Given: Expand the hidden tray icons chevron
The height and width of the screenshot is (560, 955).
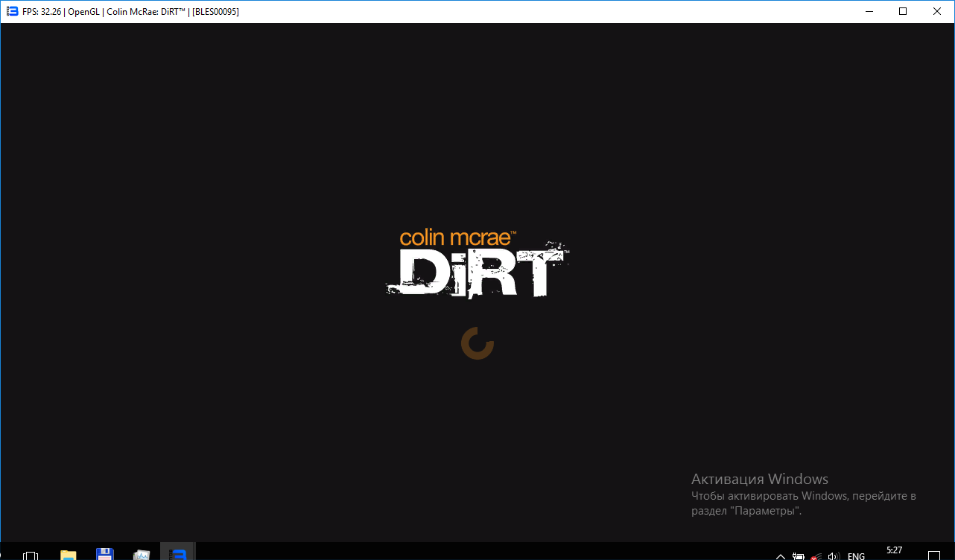Looking at the screenshot, I should click(x=781, y=556).
